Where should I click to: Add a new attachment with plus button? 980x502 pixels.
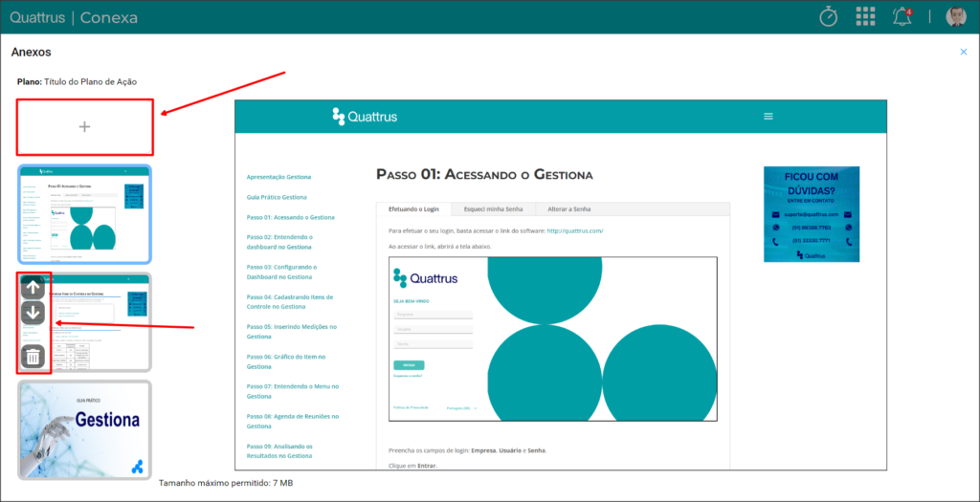click(x=84, y=127)
